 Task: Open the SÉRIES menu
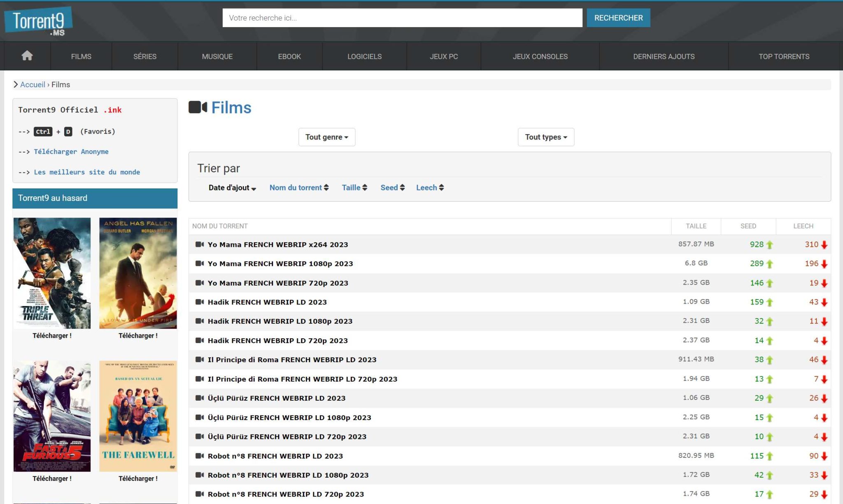(145, 56)
